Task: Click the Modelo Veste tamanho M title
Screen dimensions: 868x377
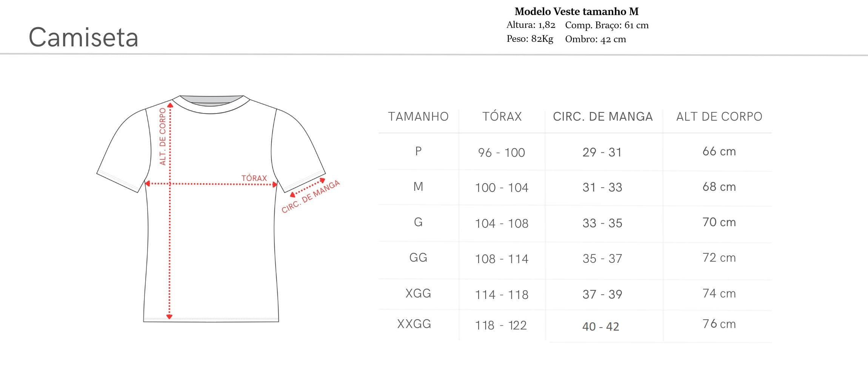Action: pos(577,12)
